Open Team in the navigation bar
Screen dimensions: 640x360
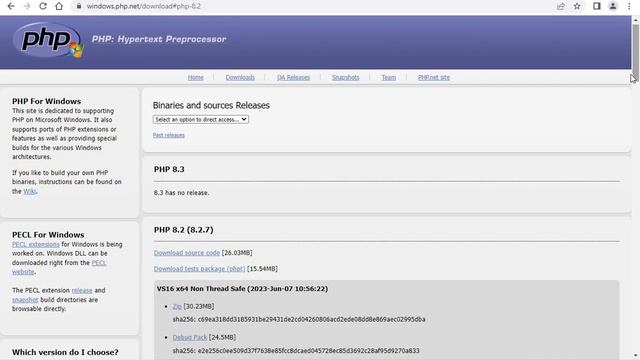[x=389, y=77]
